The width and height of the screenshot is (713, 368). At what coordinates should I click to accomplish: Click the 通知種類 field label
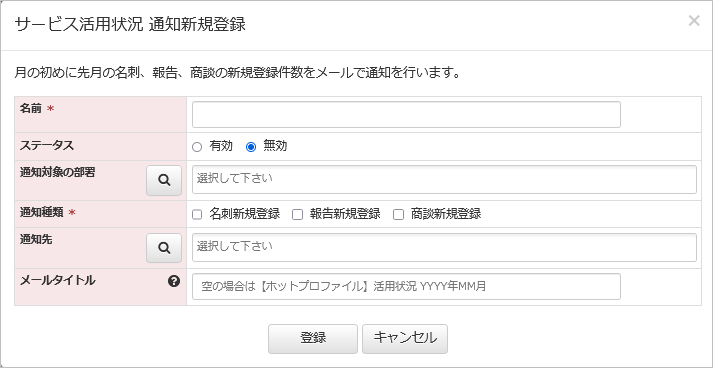(x=42, y=212)
